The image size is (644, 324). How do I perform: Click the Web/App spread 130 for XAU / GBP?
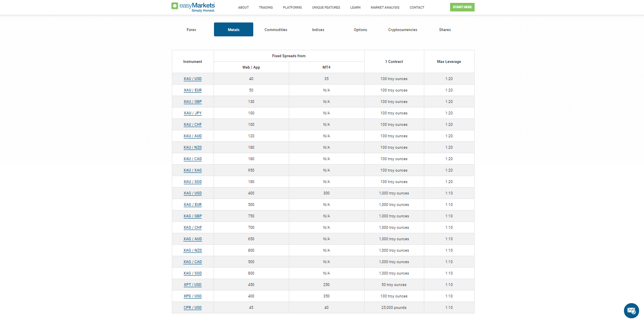click(251, 102)
